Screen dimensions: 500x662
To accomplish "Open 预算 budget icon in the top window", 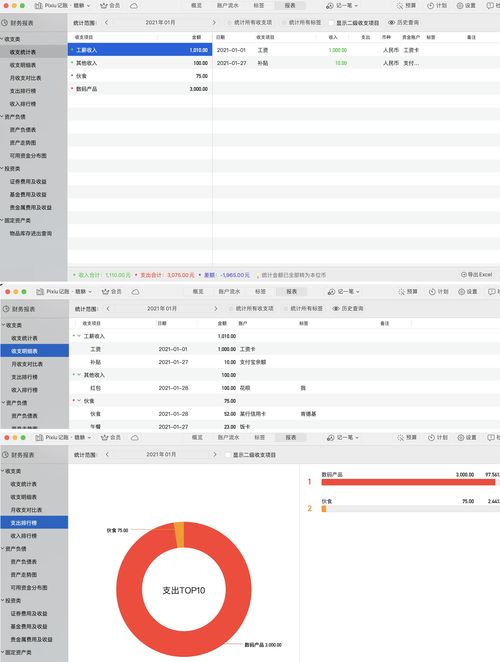I will pyautogui.click(x=400, y=6).
